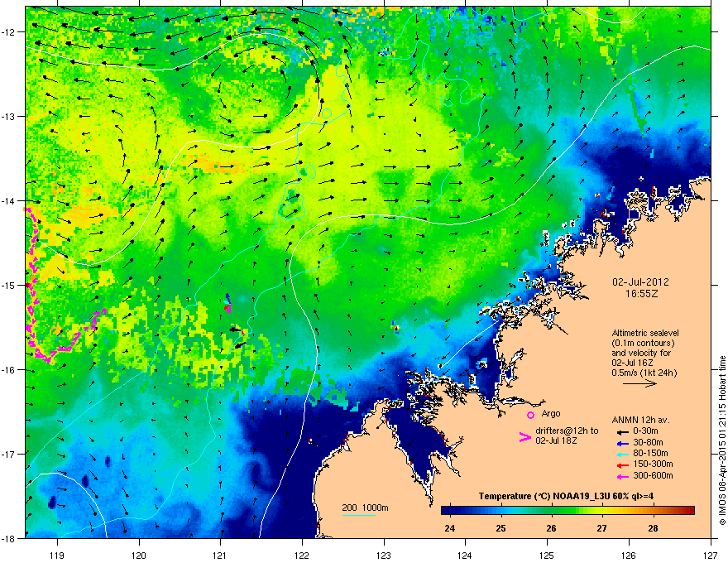Image resolution: width=728 pixels, height=563 pixels.
Task: Click the longitude axis label 127
Action: (x=711, y=555)
